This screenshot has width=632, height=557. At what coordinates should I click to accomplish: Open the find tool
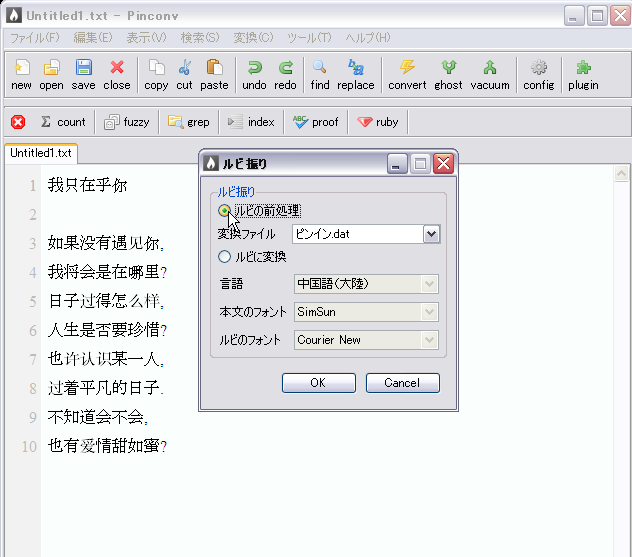click(320, 75)
